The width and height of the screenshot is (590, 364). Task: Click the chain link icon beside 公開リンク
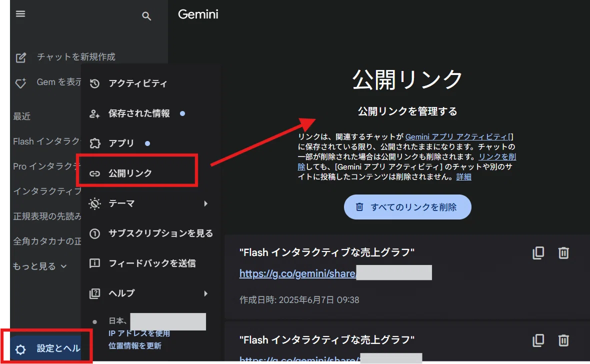95,173
